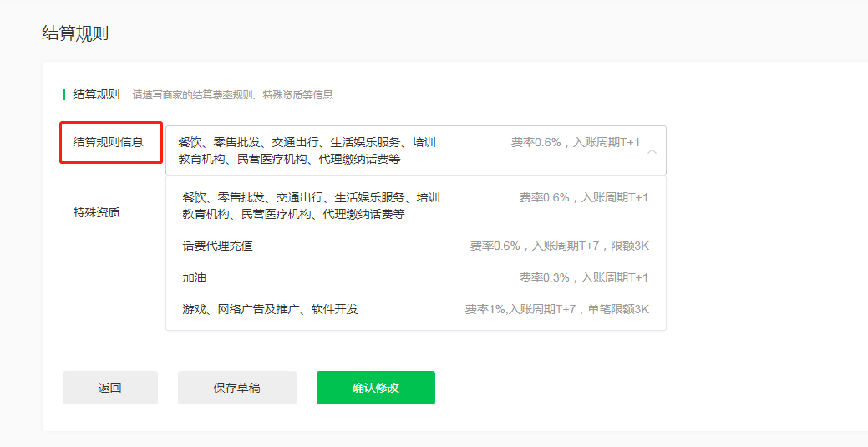Click the hint text 请填写商家的结算费率规则
The height and width of the screenshot is (447, 868).
232,94
